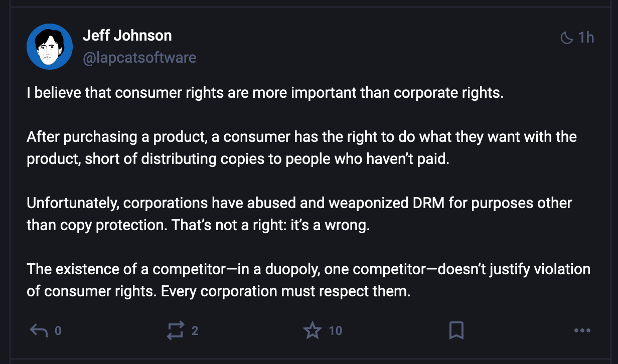Screen dimensions: 618x364
Task: Favorite the post with the star icon
Action: coord(312,330)
